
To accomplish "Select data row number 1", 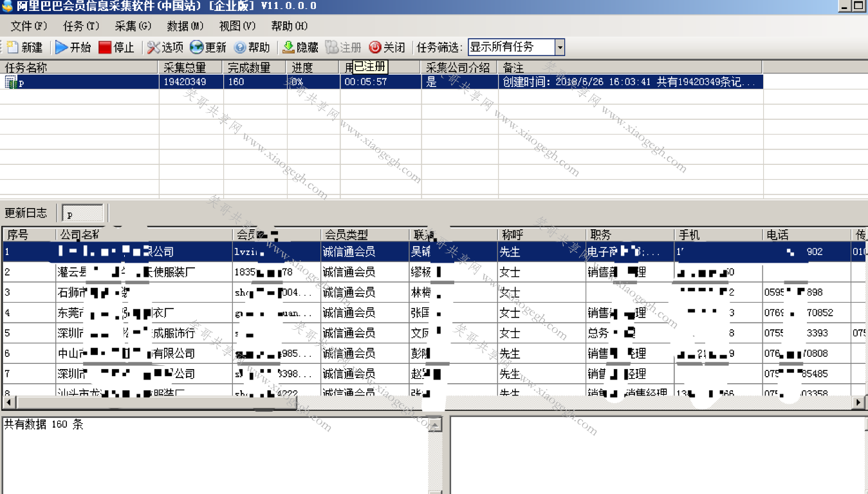I will pos(434,252).
